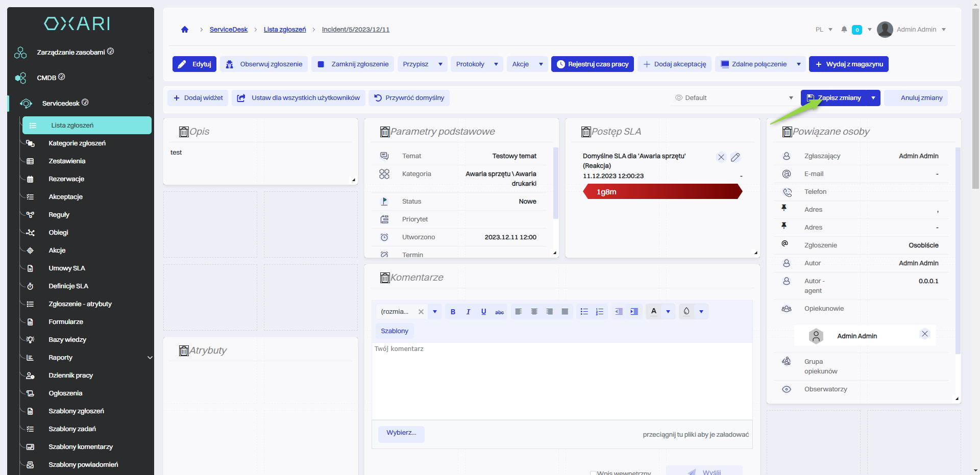Expand the Raporty sidebar section
Viewport: 980px width, 475px height.
[x=150, y=358]
